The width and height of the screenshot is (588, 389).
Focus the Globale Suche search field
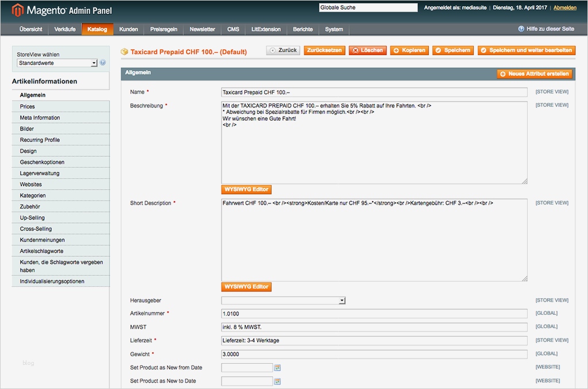tap(368, 7)
